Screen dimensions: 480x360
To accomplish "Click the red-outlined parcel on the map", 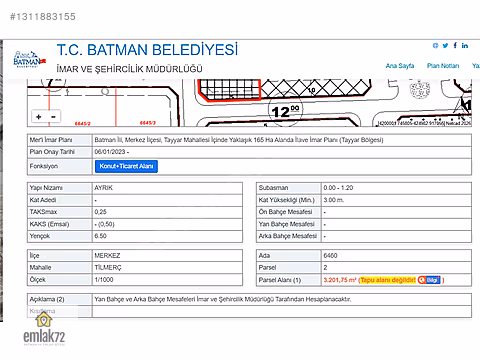I will pos(230,89).
